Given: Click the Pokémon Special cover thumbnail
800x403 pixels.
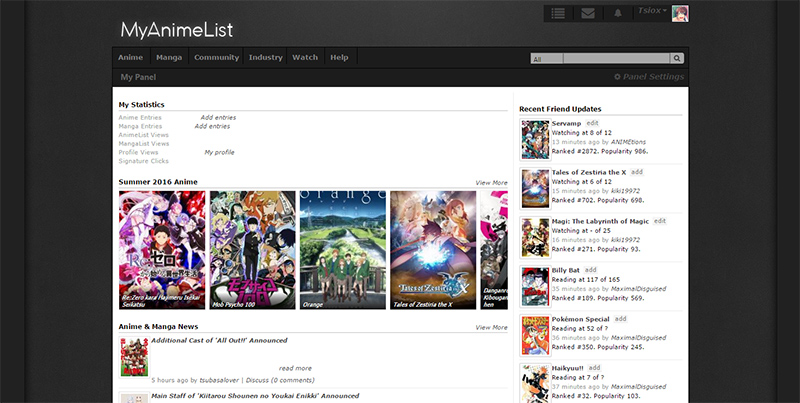Looking at the screenshot, I should click(535, 336).
